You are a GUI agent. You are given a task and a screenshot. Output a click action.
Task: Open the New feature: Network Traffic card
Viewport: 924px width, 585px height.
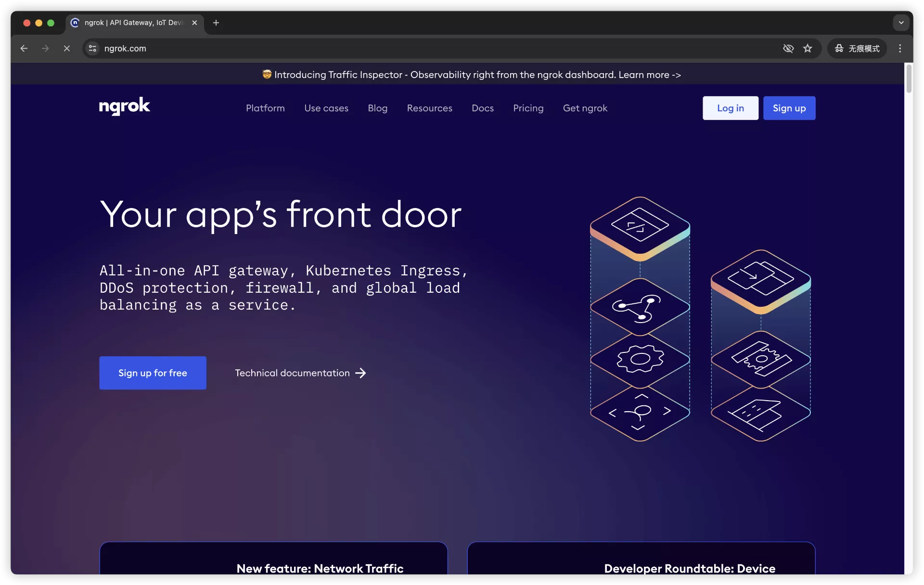click(x=273, y=559)
